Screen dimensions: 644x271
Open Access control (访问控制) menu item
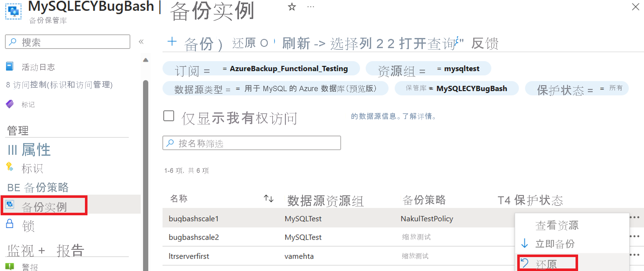(x=59, y=85)
